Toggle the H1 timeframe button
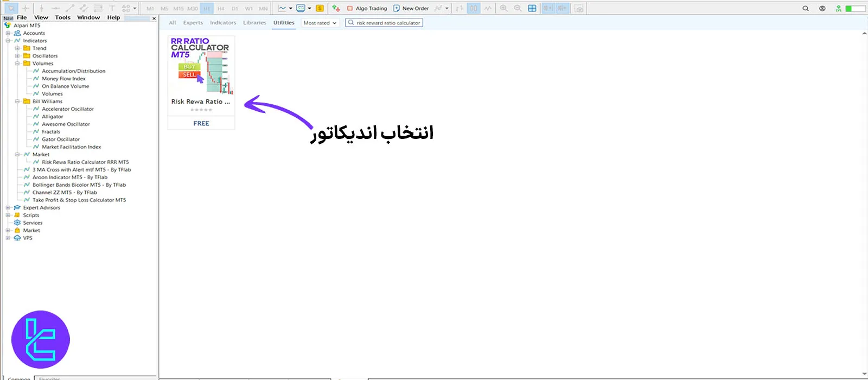The image size is (868, 380). tap(207, 9)
